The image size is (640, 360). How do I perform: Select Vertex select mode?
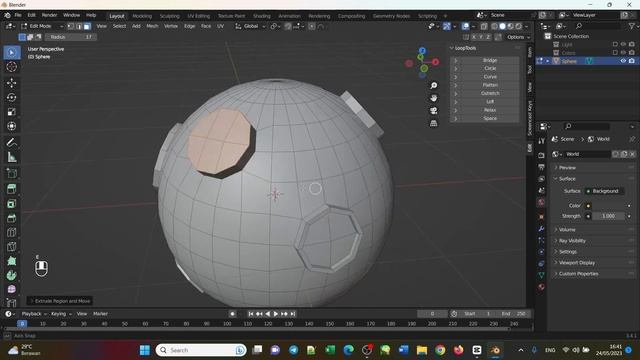tap(71, 26)
